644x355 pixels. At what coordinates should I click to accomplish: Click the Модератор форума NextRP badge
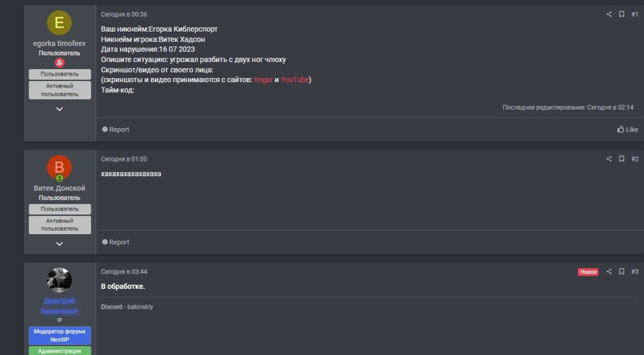(x=60, y=335)
